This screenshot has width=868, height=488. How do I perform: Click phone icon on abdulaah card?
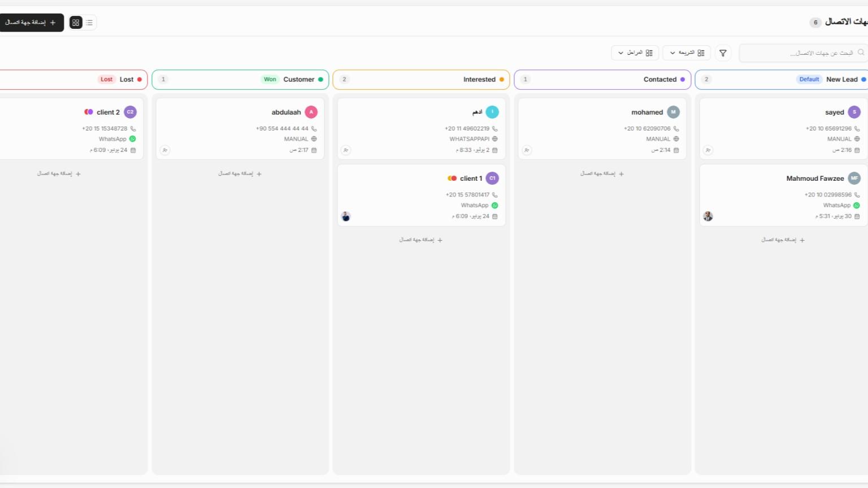pyautogui.click(x=314, y=129)
